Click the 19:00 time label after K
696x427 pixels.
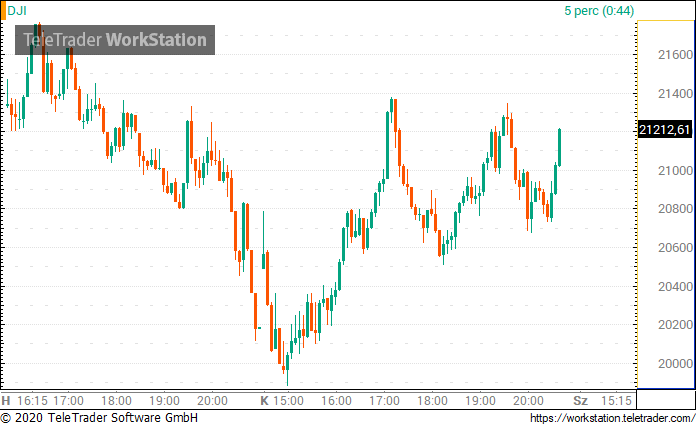click(x=480, y=401)
